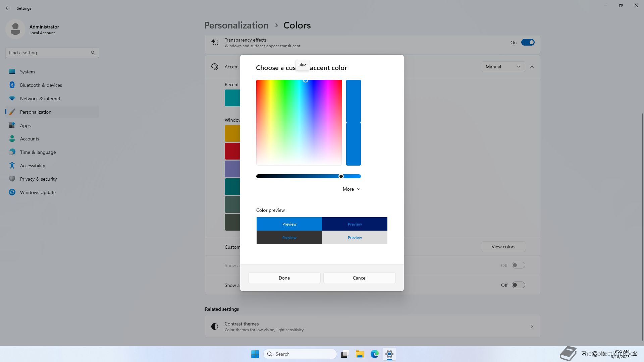The image size is (644, 362).
Task: Expand the More color options
Action: [351, 189]
